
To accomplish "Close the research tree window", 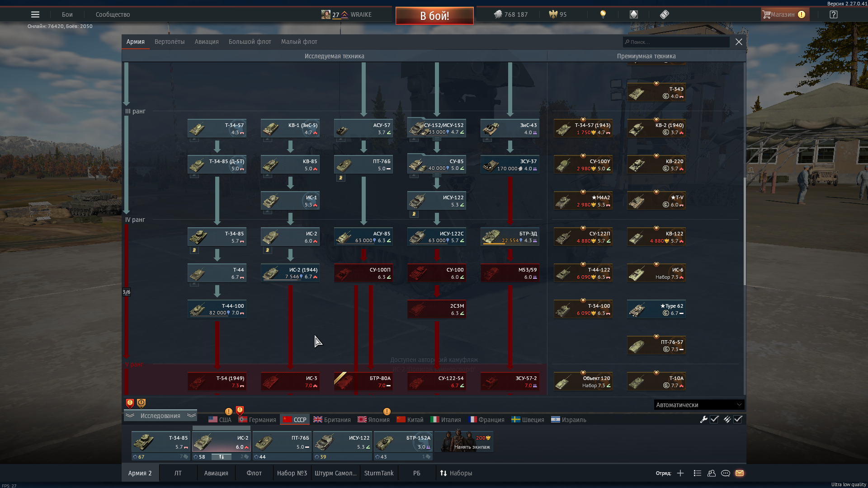I will (x=739, y=42).
